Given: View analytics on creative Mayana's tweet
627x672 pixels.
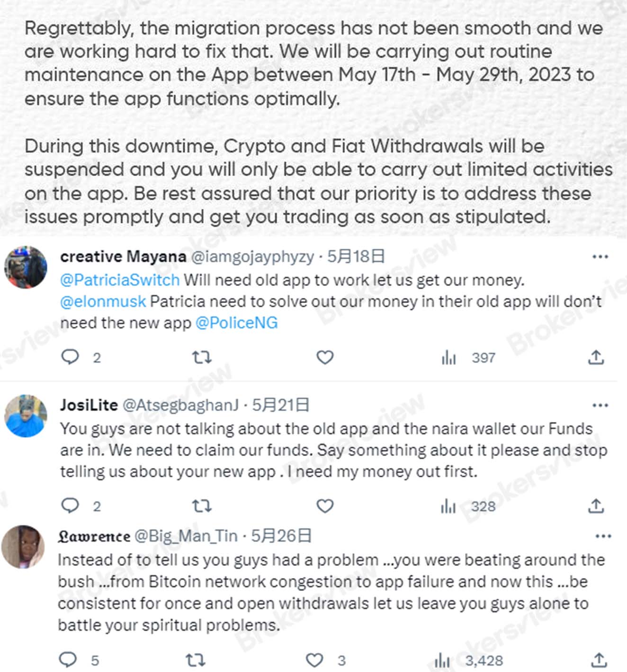Looking at the screenshot, I should [447, 358].
